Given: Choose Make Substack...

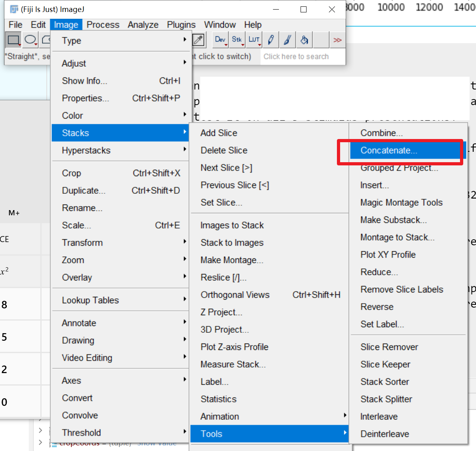Looking at the screenshot, I should point(408,220).
